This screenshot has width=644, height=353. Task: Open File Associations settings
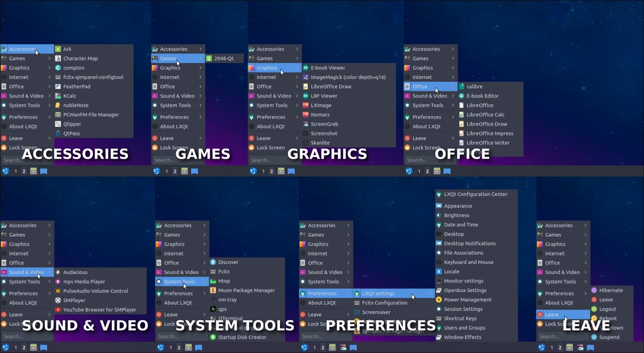[476, 253]
